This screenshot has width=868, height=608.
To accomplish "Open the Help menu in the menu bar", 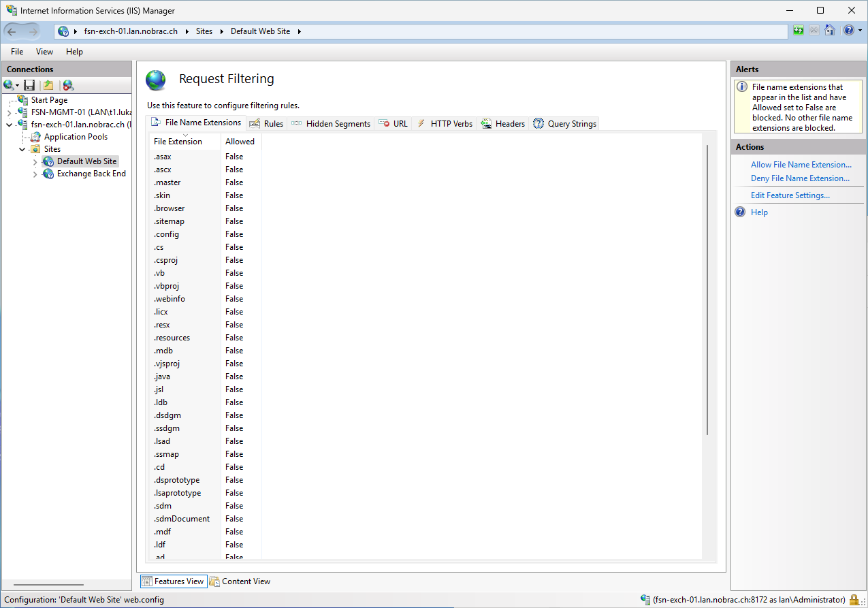I will [74, 52].
